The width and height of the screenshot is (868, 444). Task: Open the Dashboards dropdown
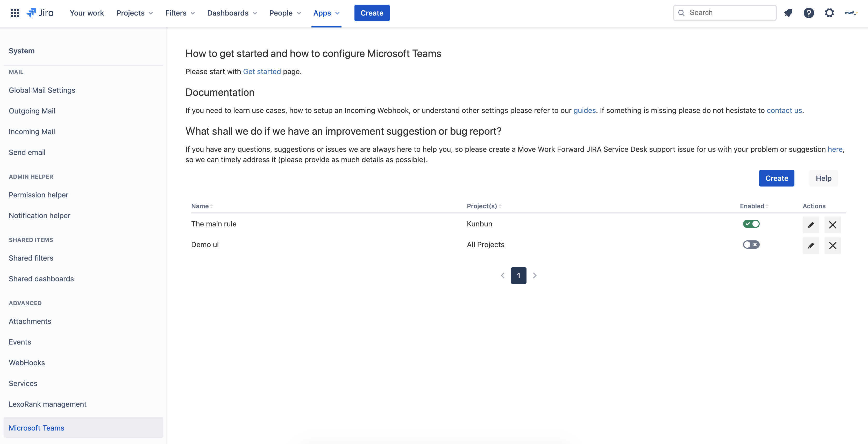[x=232, y=13]
